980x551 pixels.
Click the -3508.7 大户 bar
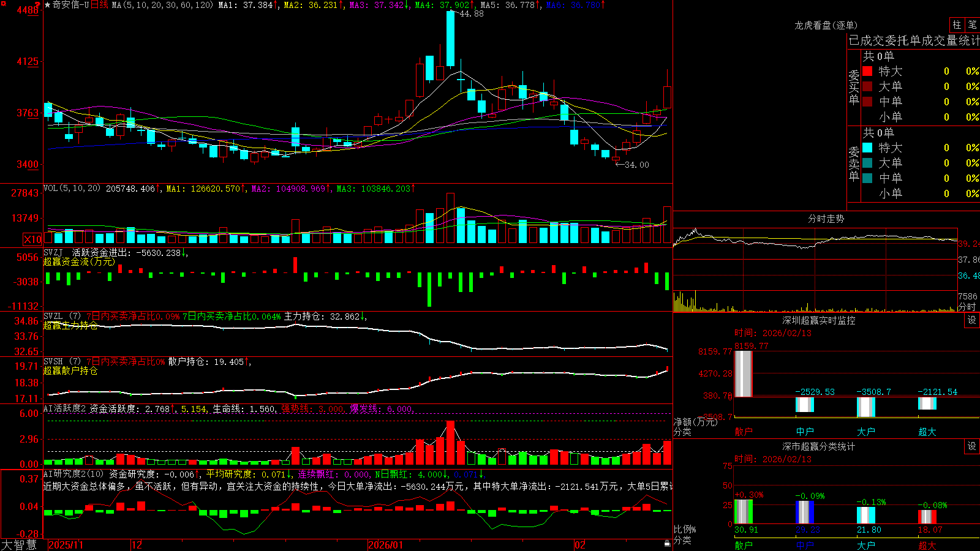[866, 407]
